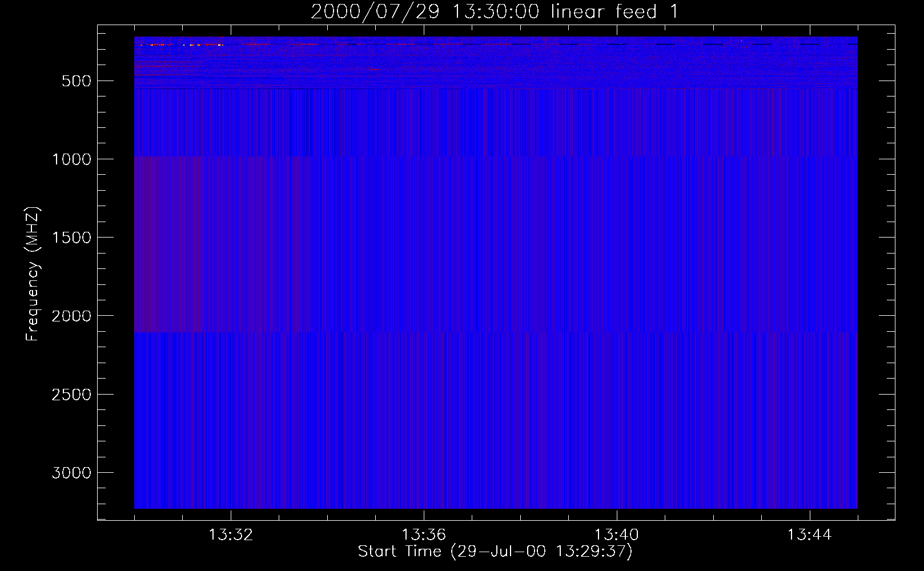This screenshot has width=924, height=571.
Task: Click the '13:36' time axis label
Action: (x=424, y=535)
